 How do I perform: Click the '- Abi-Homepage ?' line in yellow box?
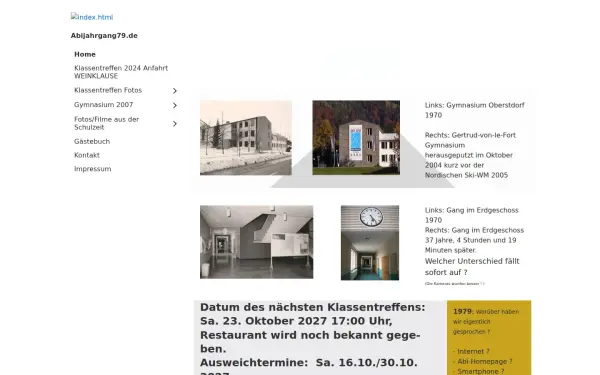pos(483,361)
